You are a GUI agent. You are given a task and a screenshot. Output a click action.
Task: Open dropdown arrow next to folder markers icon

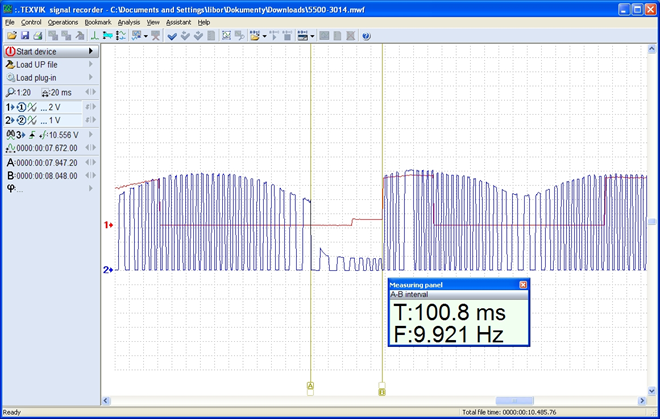coord(264,36)
